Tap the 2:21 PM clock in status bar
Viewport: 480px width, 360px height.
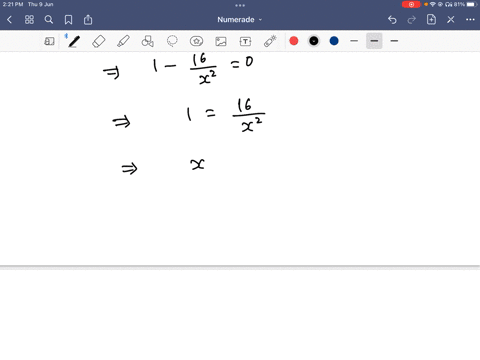coord(13,4)
